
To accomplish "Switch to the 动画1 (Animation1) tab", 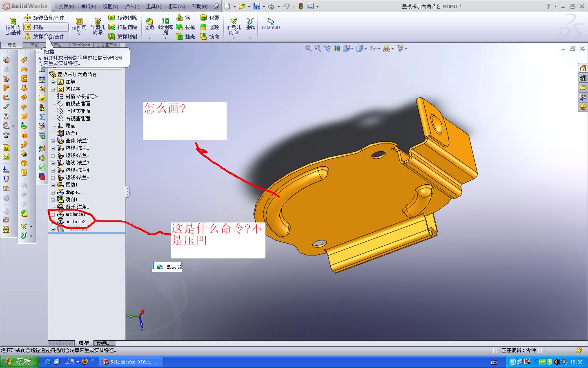I will (x=104, y=343).
